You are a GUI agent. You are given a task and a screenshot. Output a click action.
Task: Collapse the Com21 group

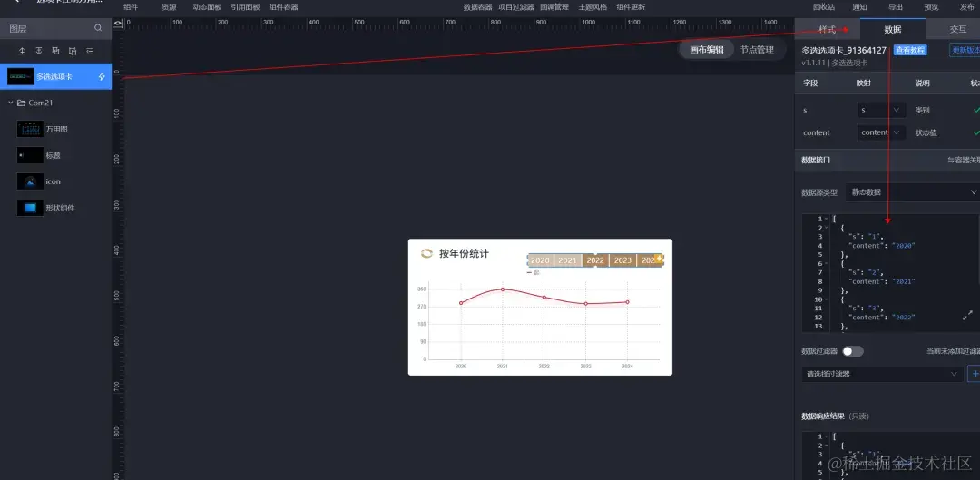tap(11, 103)
